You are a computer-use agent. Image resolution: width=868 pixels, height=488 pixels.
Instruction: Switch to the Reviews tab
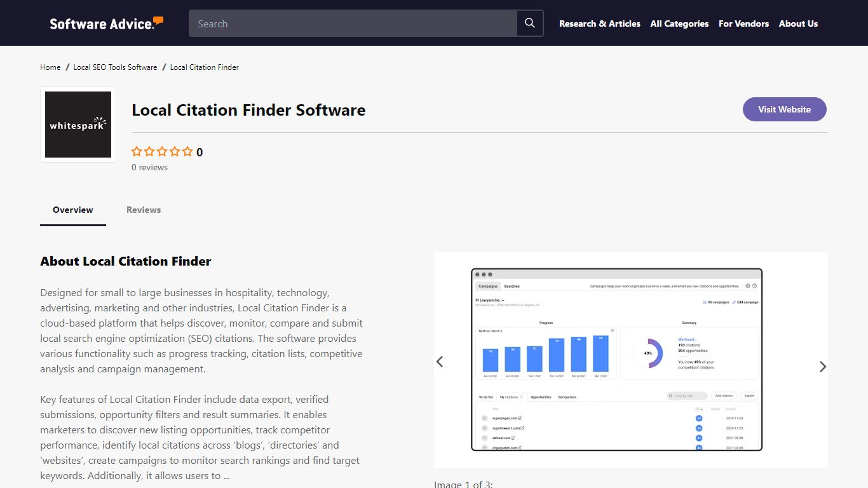pos(144,210)
